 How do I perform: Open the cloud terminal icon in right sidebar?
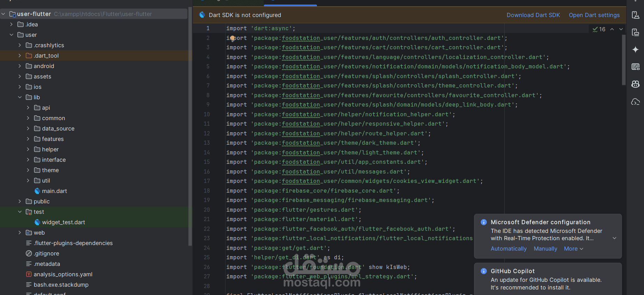point(635,102)
